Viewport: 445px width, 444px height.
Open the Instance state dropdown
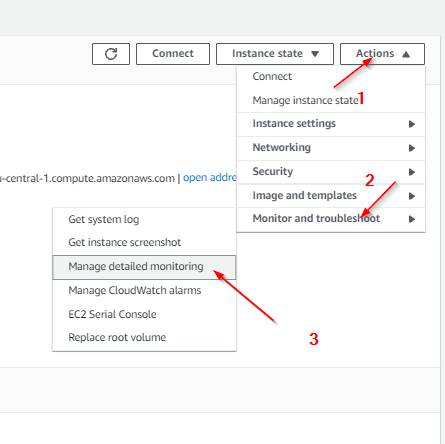tap(275, 54)
